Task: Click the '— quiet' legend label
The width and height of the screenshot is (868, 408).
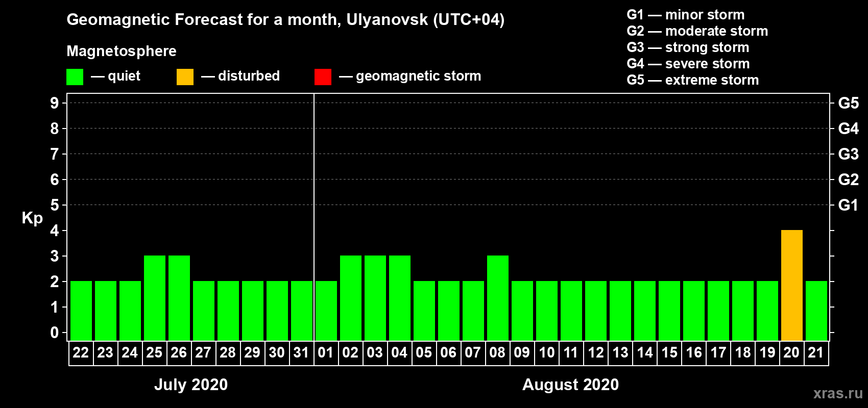Action: coord(115,76)
